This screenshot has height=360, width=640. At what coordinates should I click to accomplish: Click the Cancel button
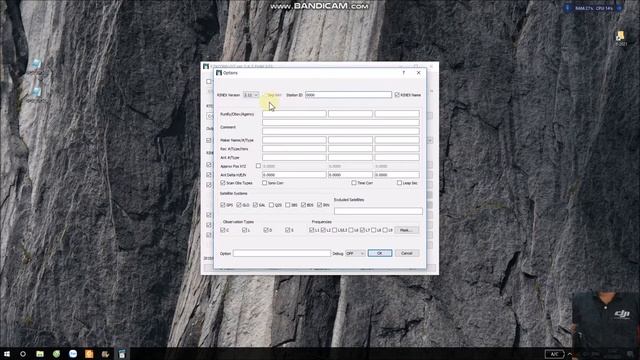coord(407,253)
